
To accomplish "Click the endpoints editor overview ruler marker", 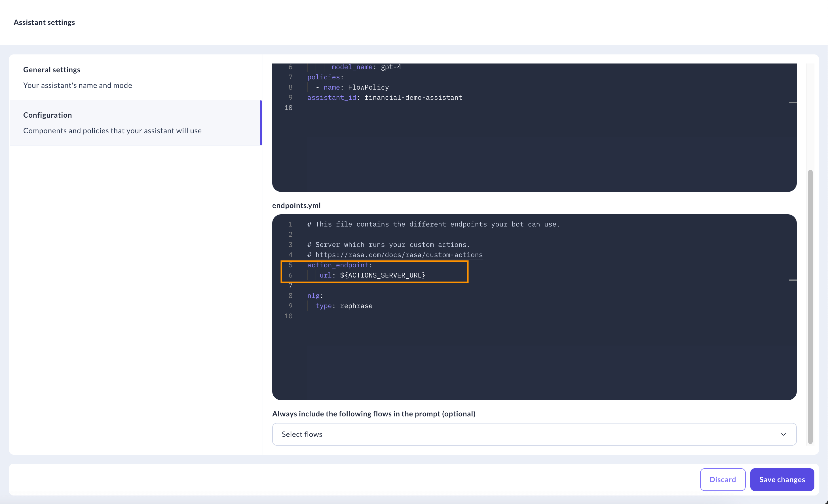I will point(793,280).
